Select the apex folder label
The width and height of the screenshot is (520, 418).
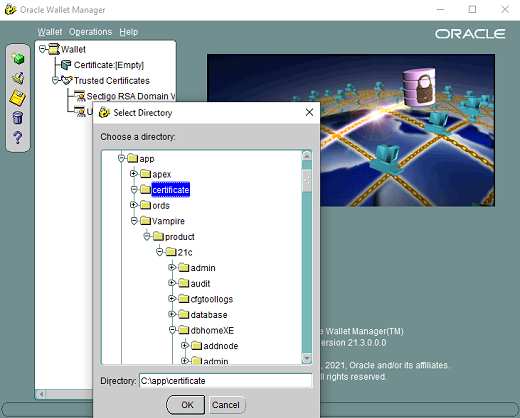coord(162,174)
